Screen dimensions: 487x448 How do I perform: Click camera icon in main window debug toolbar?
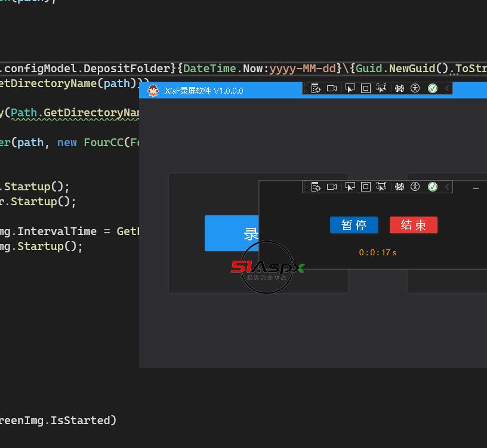coord(332,88)
